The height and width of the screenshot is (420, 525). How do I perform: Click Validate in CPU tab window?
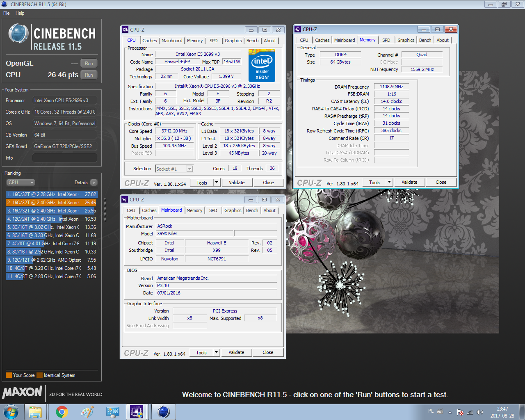click(237, 183)
